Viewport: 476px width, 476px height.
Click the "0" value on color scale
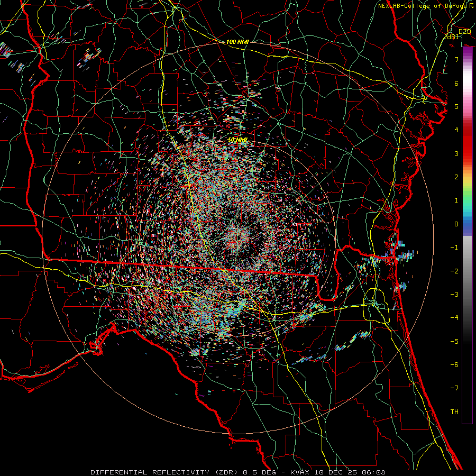pos(456,224)
